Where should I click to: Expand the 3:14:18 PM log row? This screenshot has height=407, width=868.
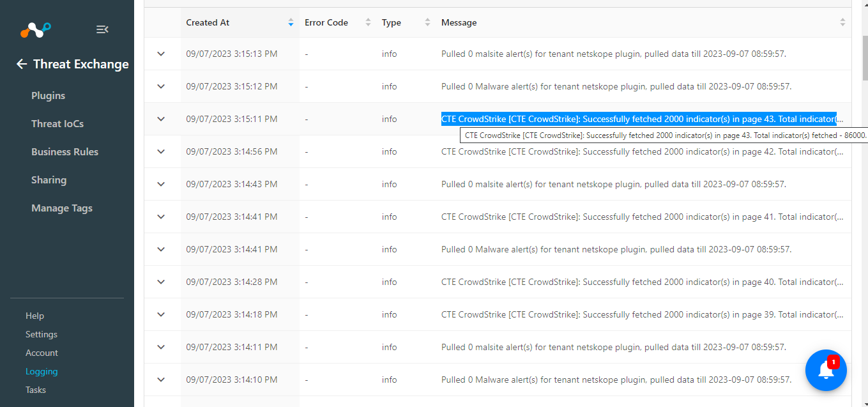click(161, 314)
